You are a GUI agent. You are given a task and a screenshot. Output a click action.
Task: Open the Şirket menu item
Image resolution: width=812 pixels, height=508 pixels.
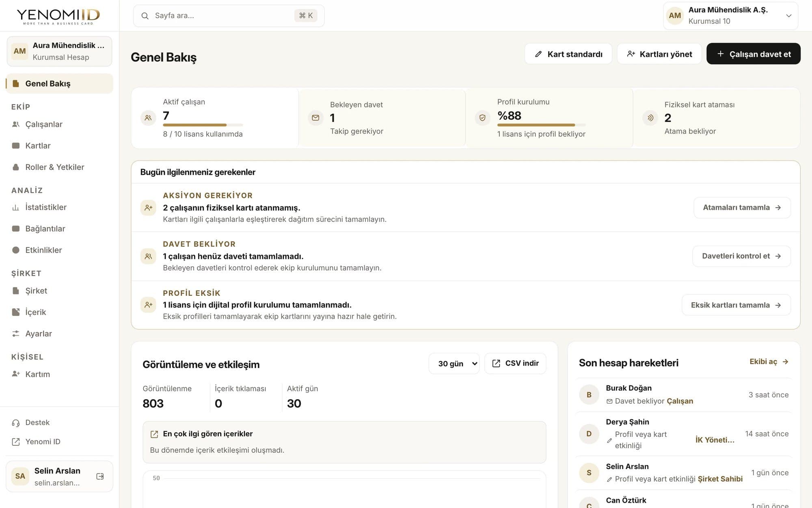(x=59, y=291)
